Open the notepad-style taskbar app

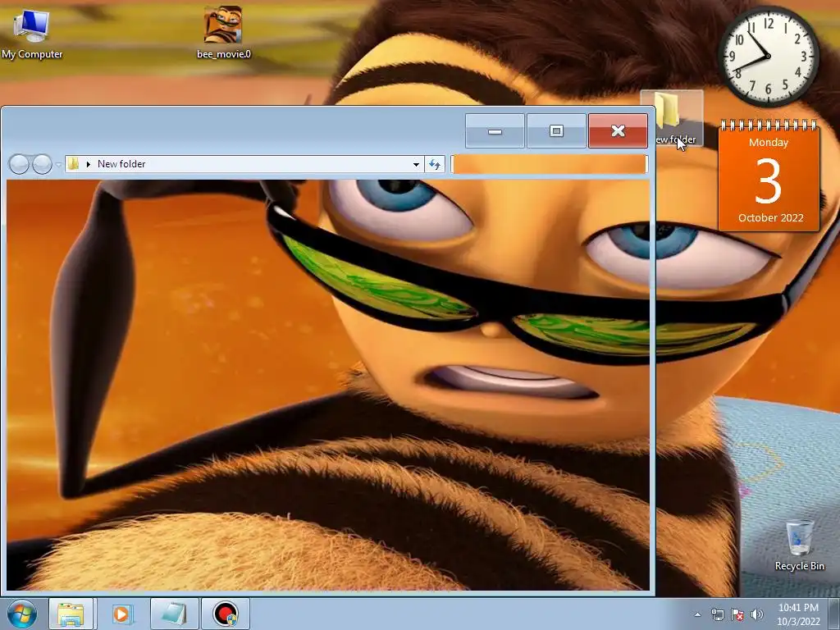point(174,614)
